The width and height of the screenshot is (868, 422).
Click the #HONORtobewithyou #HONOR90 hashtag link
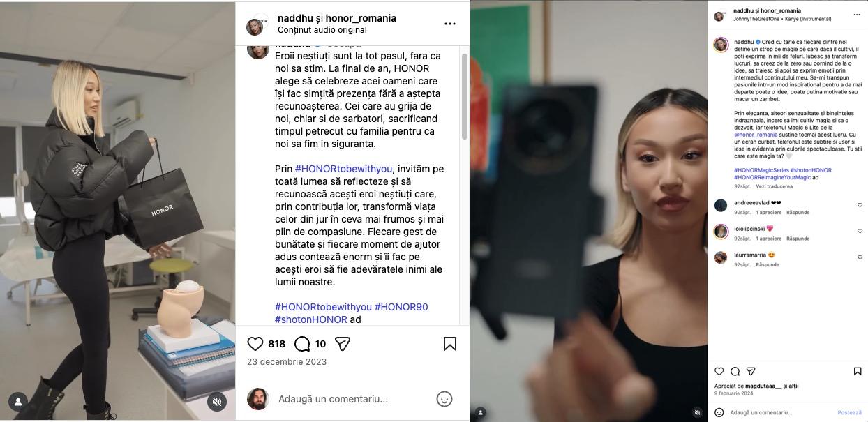coord(323,307)
